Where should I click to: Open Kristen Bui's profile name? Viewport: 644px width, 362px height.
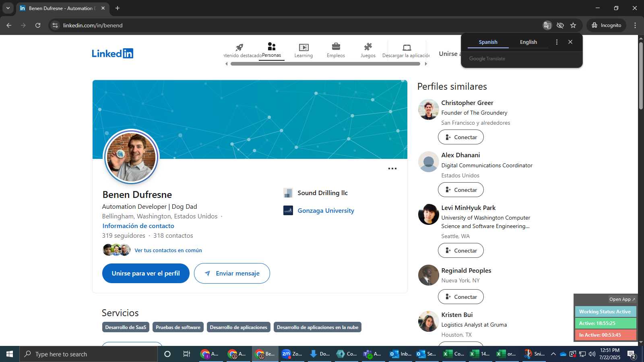[x=457, y=315]
